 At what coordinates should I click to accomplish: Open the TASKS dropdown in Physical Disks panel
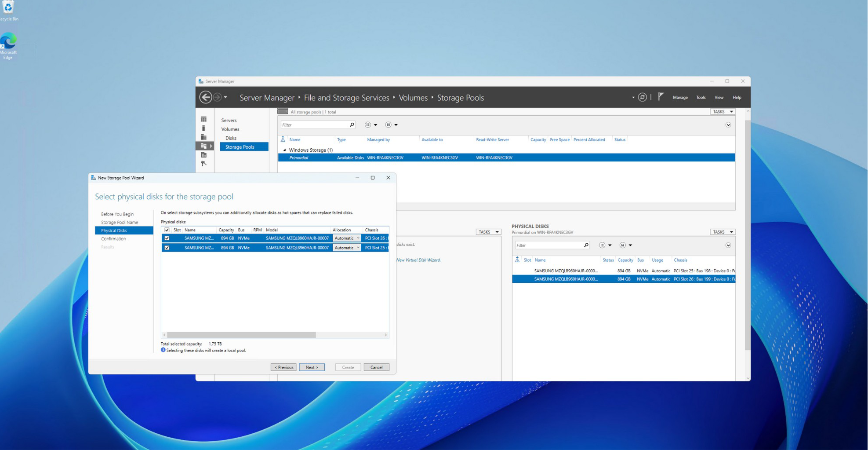coord(722,232)
